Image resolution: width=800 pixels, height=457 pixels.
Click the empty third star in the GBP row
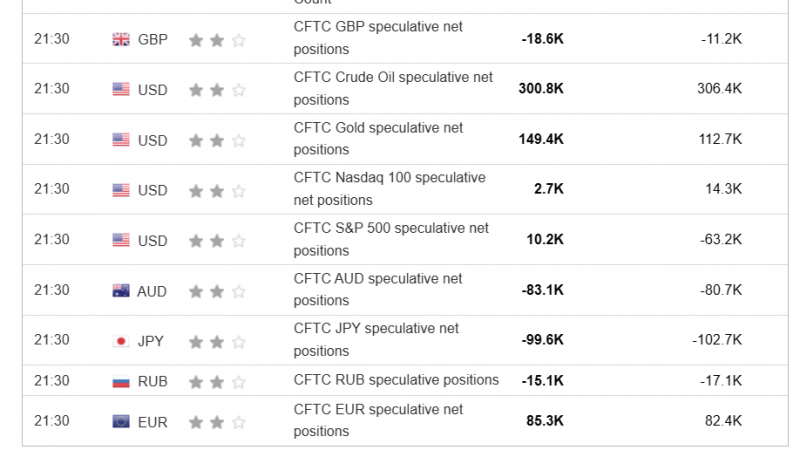click(239, 40)
